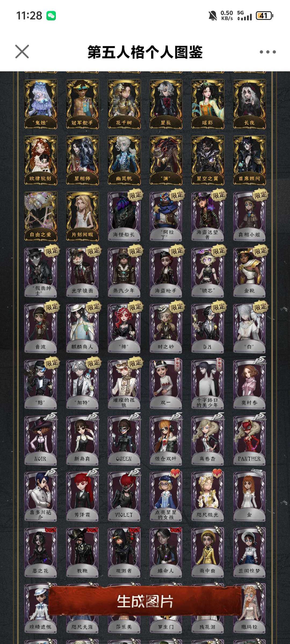Select the limited 海怪船长 card
Image resolution: width=290 pixels, height=644 pixels.
coord(124,216)
